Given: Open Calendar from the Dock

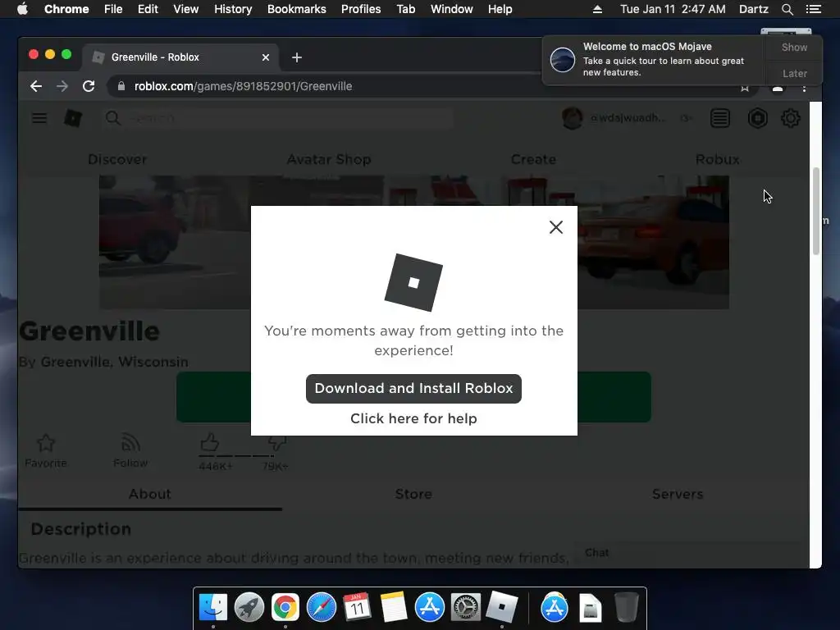Looking at the screenshot, I should [x=358, y=608].
